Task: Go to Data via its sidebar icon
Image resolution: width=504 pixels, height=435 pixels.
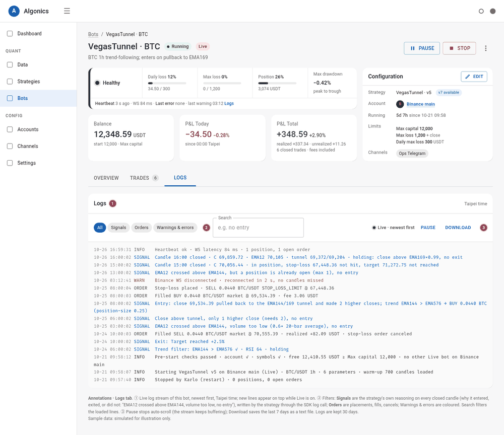Action: pyautogui.click(x=10, y=65)
